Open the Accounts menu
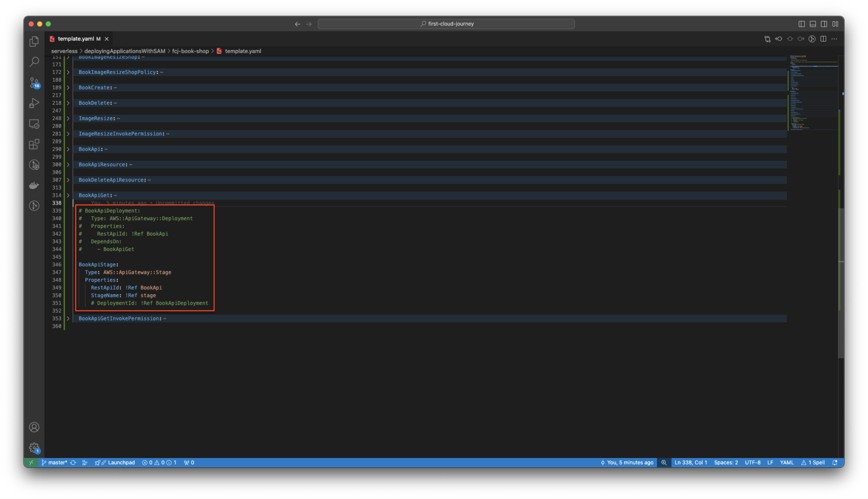 click(x=34, y=427)
